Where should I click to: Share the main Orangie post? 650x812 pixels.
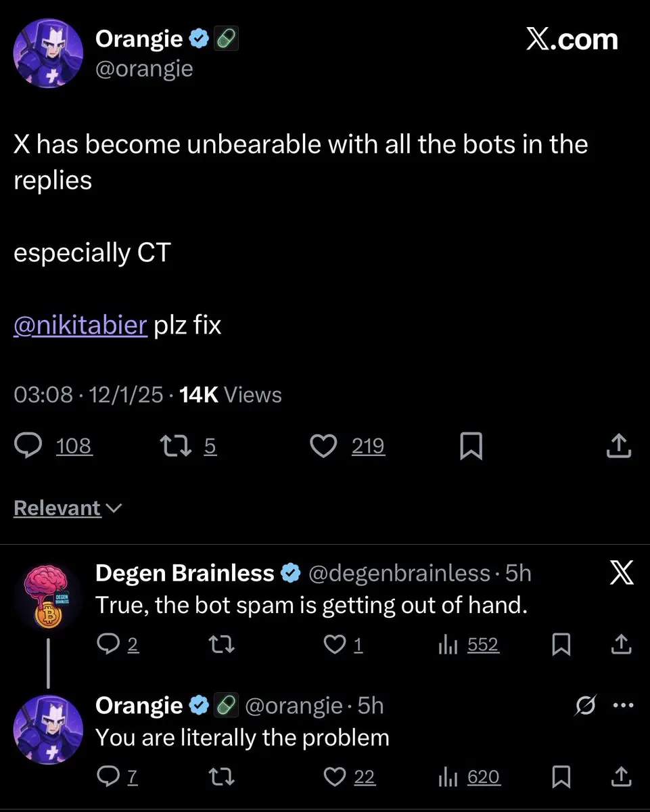(620, 446)
